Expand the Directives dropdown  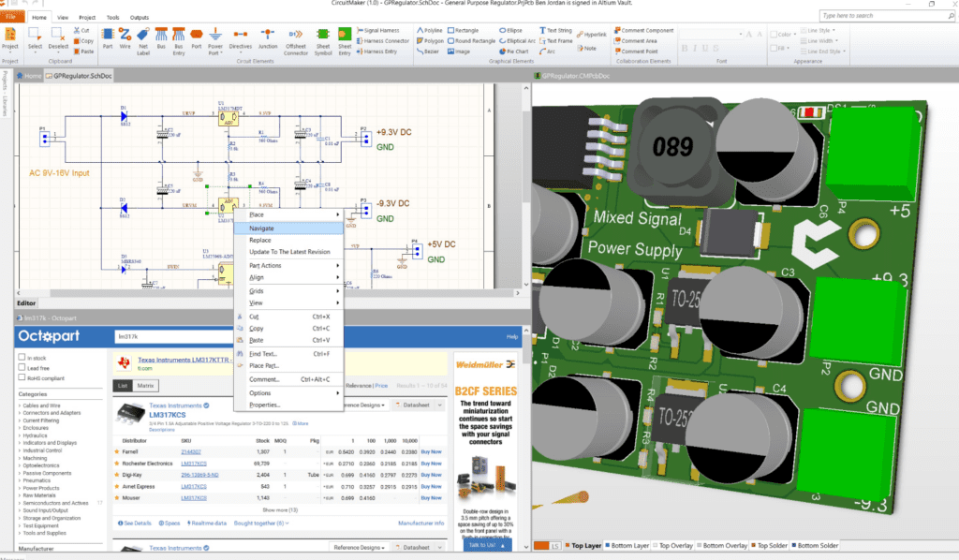pyautogui.click(x=241, y=52)
